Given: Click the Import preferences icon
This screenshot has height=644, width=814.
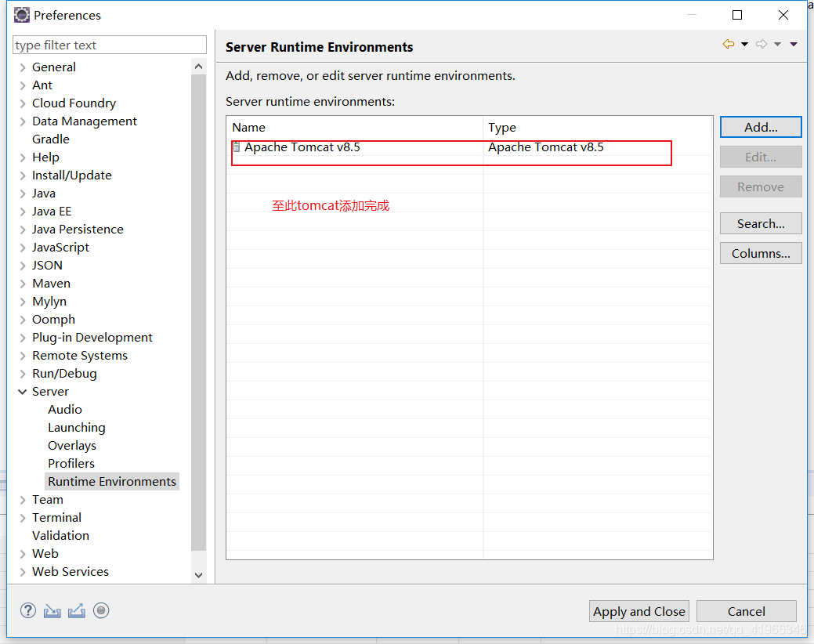Looking at the screenshot, I should tap(52, 611).
